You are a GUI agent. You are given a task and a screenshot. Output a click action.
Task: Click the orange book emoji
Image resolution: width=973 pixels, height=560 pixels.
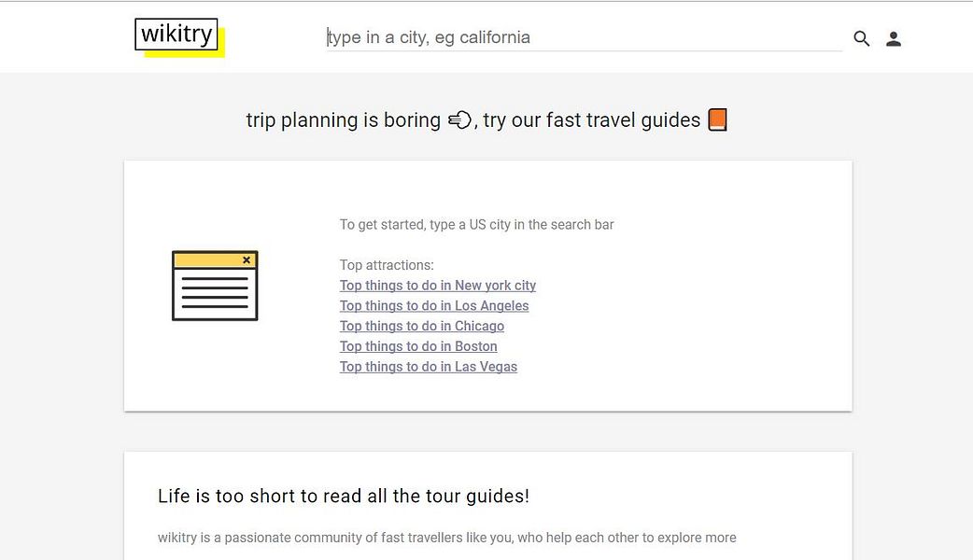pos(717,120)
